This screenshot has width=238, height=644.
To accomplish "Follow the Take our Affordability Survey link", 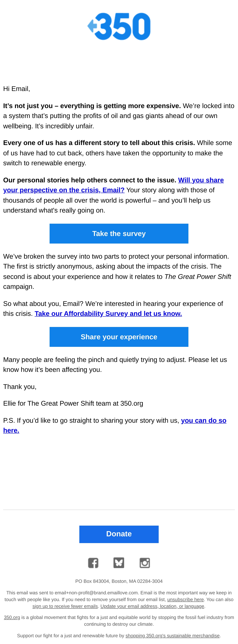I will pyautogui.click(x=108, y=313).
